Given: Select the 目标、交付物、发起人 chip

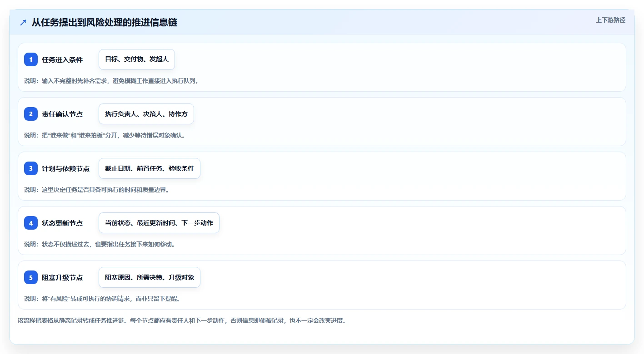Looking at the screenshot, I should [x=137, y=59].
